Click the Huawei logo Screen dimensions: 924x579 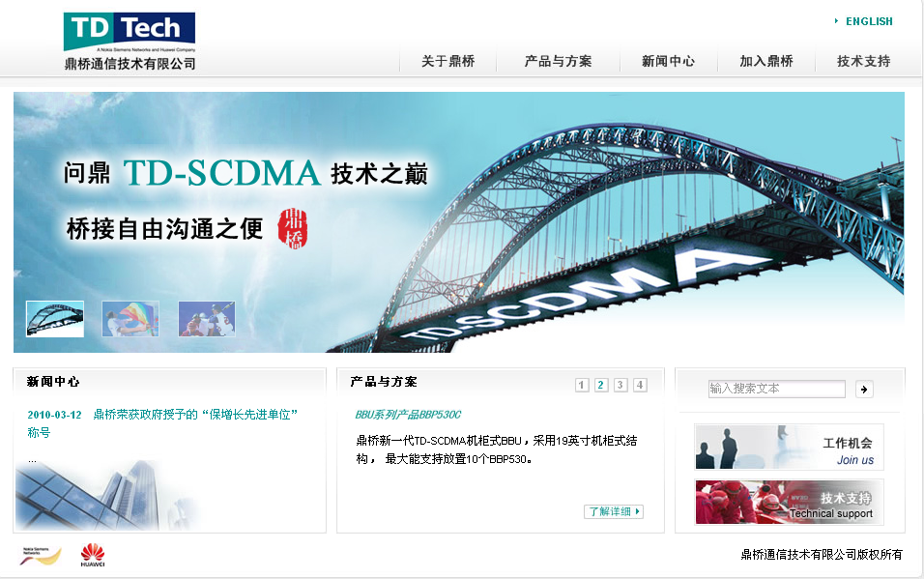point(93,555)
